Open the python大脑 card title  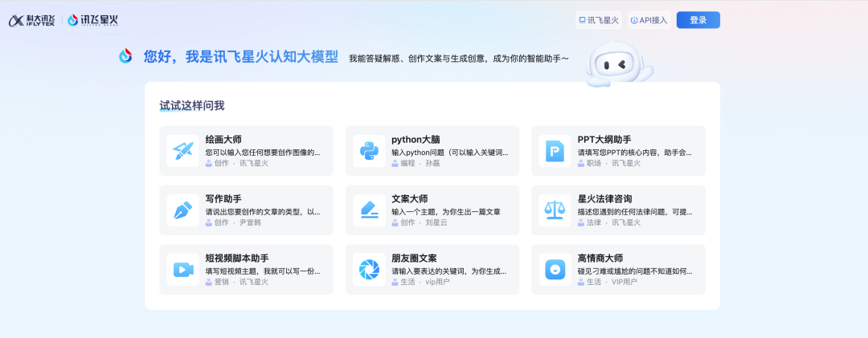coord(416,140)
